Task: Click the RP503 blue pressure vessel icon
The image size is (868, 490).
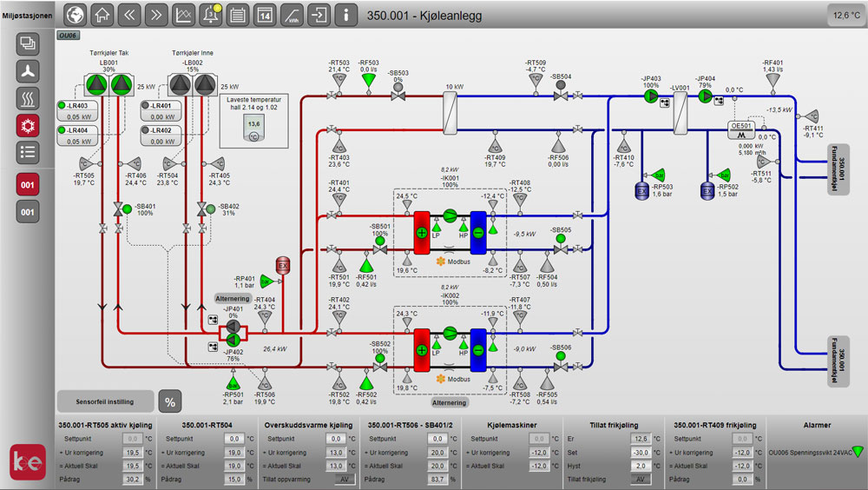Action: point(641,192)
